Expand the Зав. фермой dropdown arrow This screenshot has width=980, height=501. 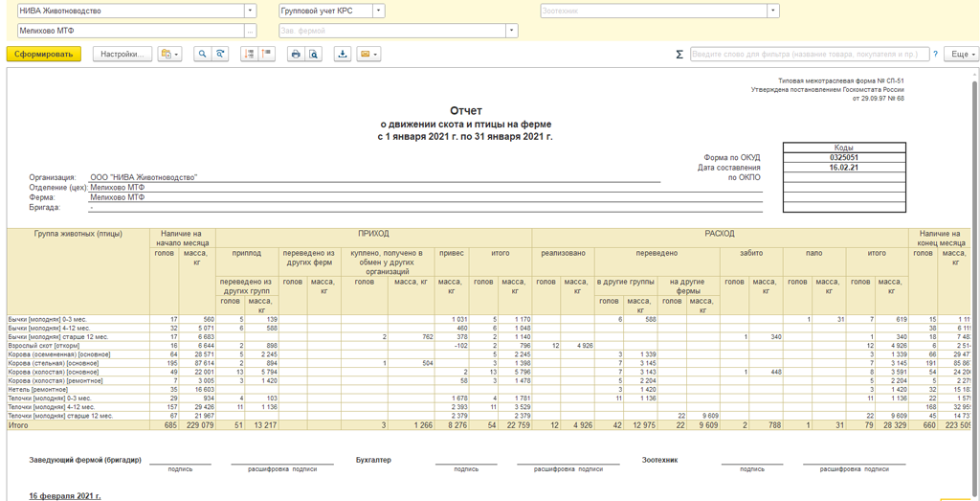tap(512, 31)
